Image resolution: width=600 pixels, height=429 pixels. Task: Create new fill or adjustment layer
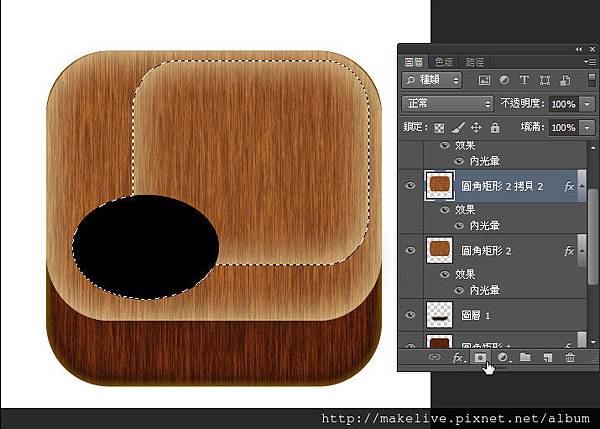coord(503,357)
